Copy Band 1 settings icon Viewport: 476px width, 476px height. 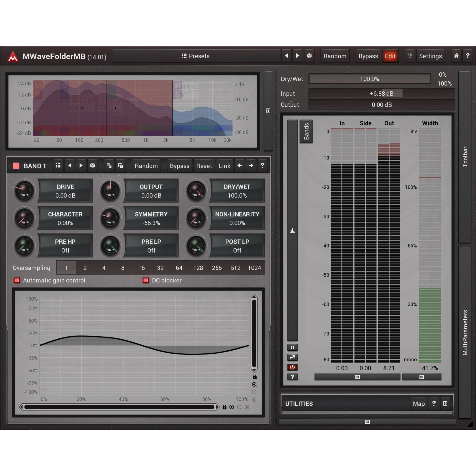point(109,166)
